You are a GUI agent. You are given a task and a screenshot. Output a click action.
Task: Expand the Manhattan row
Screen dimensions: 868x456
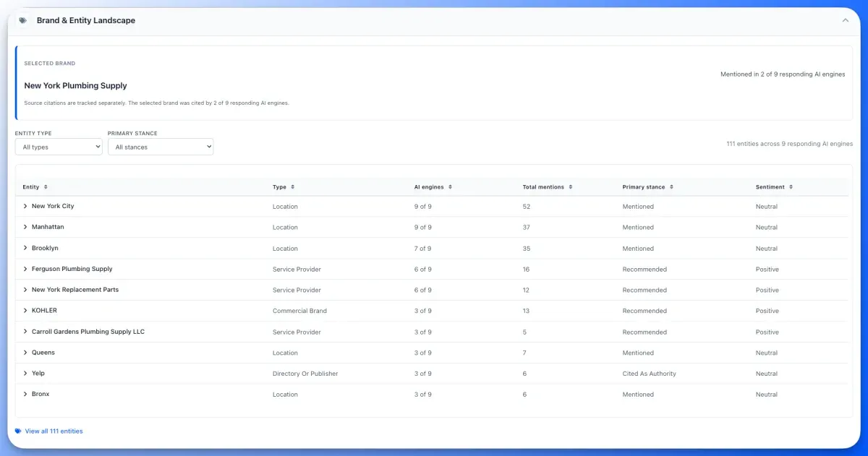pos(25,227)
